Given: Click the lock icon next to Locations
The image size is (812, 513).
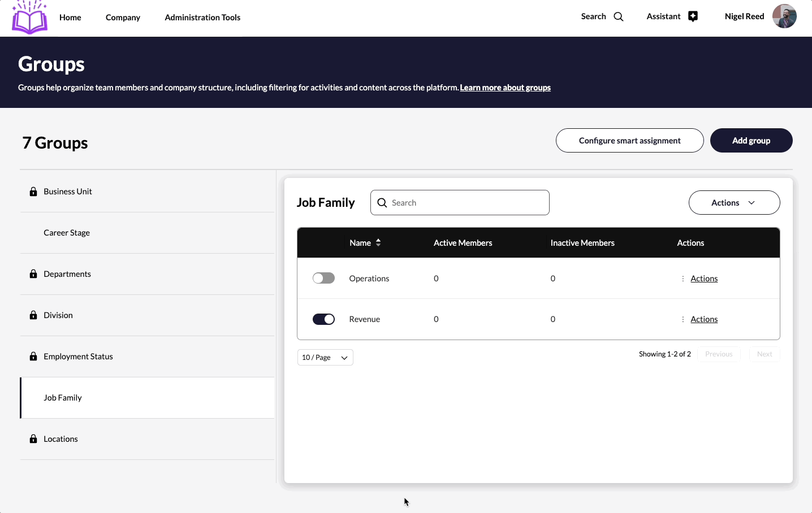Looking at the screenshot, I should pyautogui.click(x=33, y=439).
